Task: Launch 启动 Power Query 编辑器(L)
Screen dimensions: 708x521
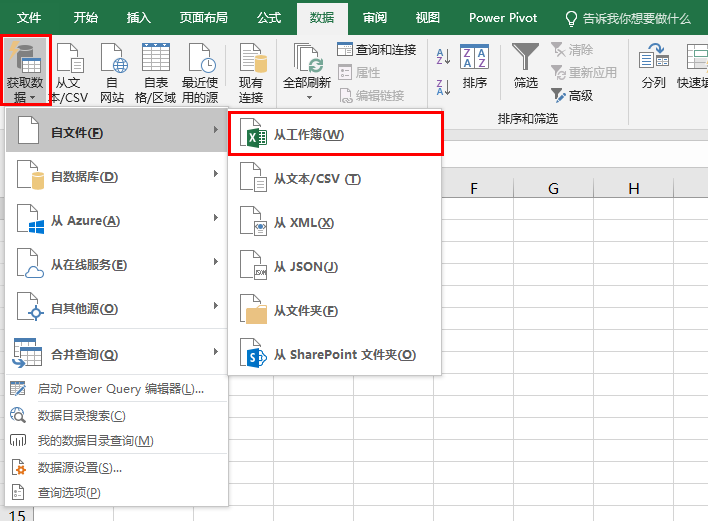Action: [116, 389]
